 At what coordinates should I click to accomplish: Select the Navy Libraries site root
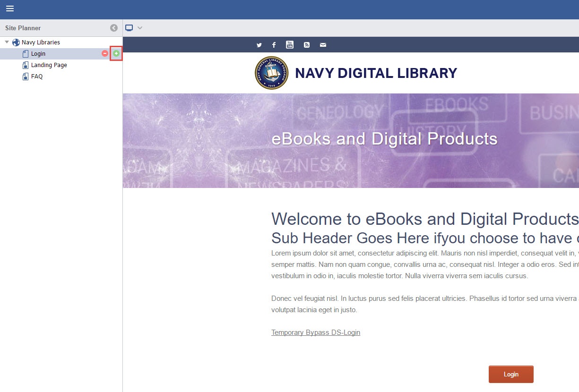(41, 43)
